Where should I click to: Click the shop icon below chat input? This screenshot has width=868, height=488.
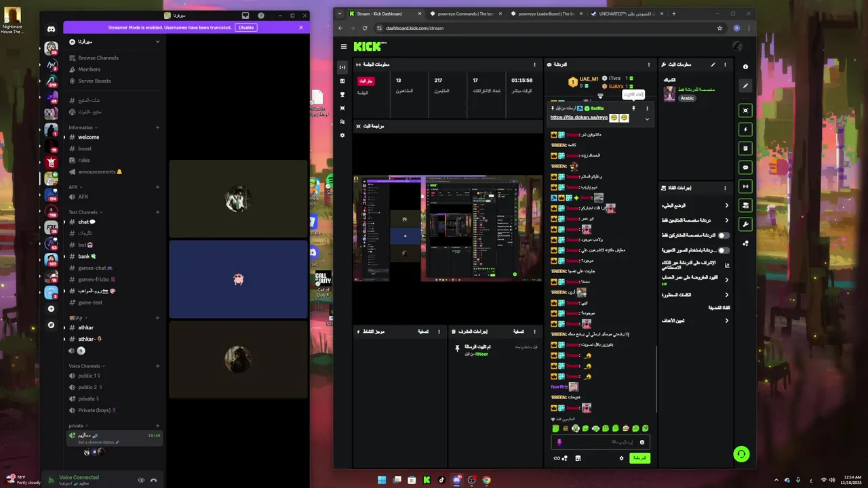(x=578, y=458)
